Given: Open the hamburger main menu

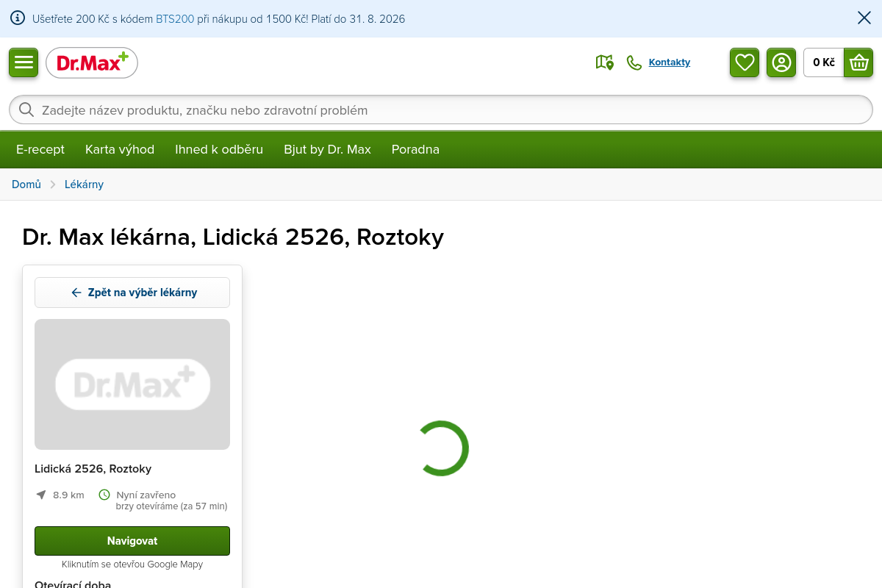Looking at the screenshot, I should point(24,62).
